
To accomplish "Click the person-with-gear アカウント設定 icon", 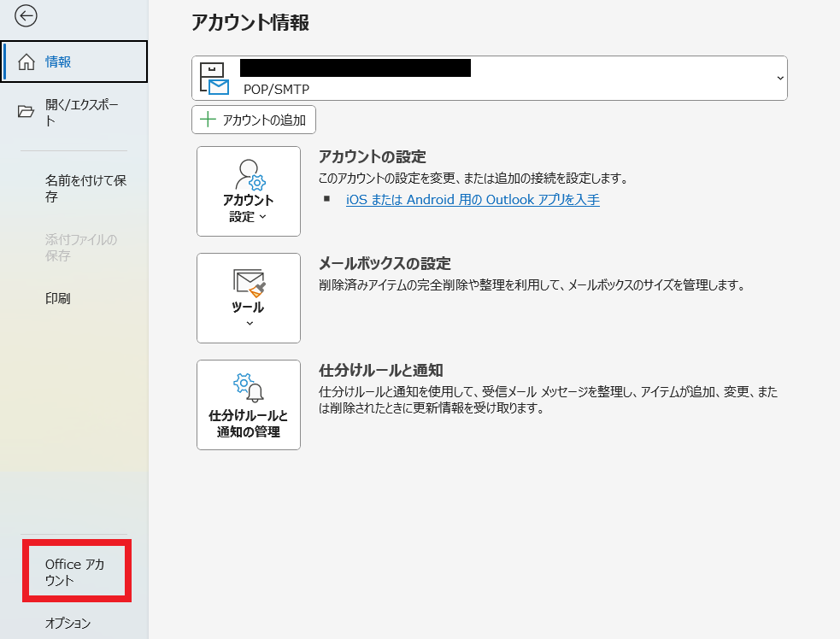I will point(249,175).
